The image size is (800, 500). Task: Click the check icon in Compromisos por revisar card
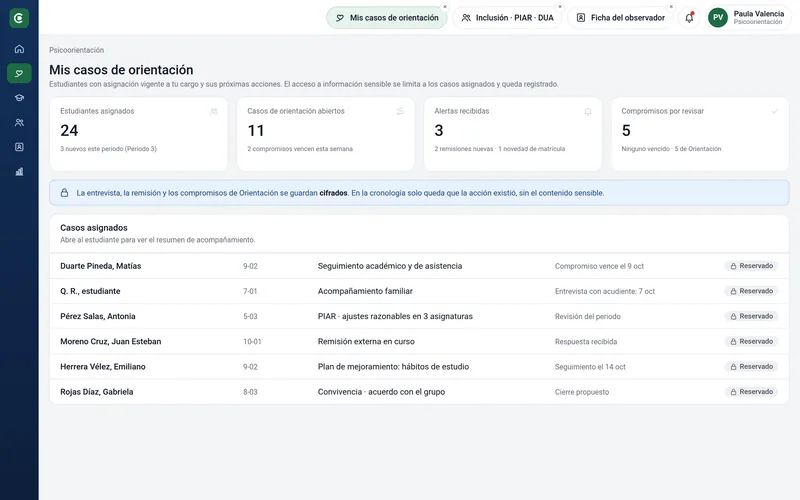coord(774,111)
